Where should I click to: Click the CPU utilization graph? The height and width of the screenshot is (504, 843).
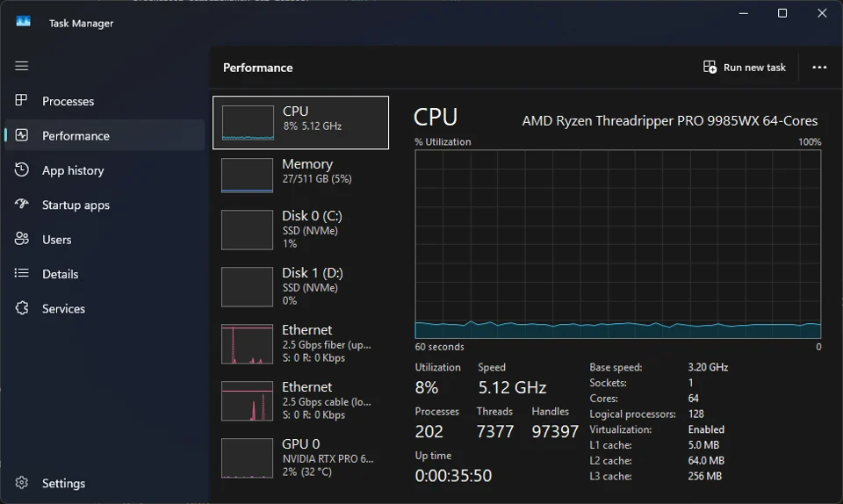[x=617, y=244]
